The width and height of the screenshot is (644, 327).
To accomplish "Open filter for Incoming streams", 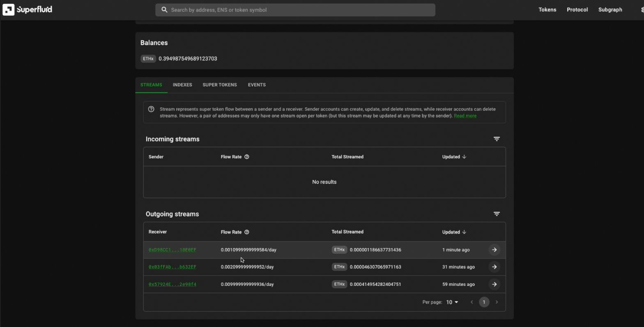I will tap(497, 139).
